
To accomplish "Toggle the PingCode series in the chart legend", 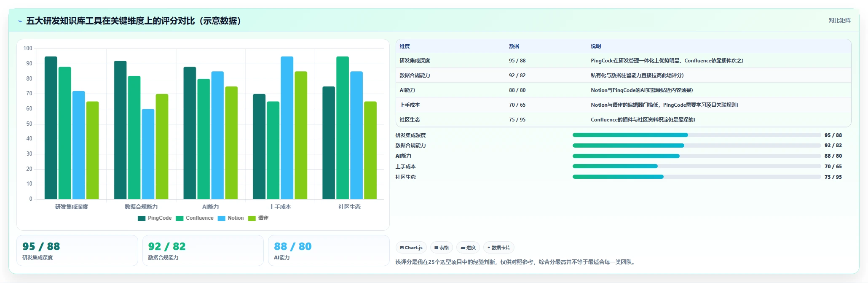I will click(x=155, y=218).
